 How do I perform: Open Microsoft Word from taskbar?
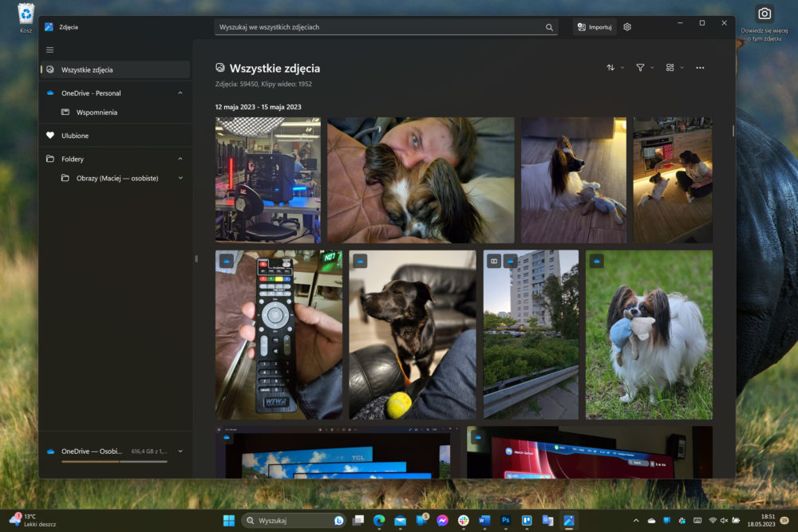pos(484,520)
